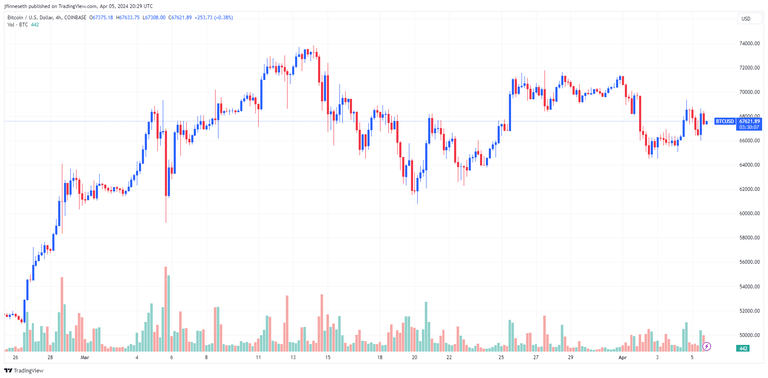This screenshot has height=378, width=768.
Task: Select the Mar date axis label
Action: (x=85, y=358)
